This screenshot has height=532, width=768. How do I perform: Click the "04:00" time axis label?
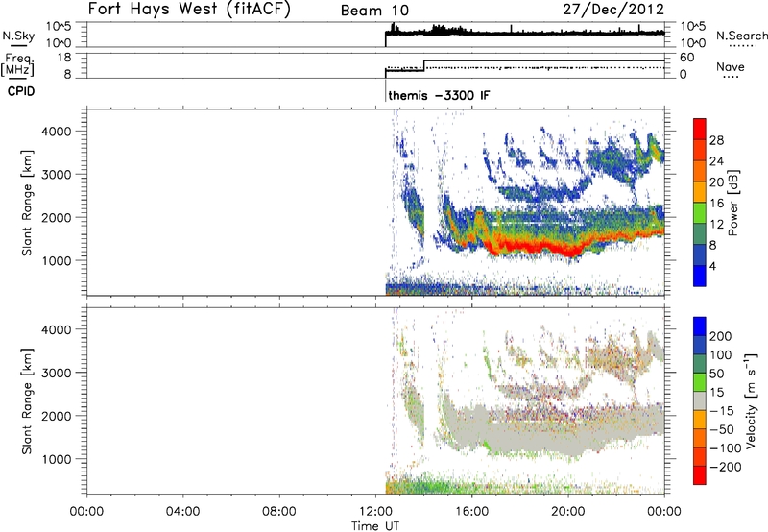coord(182,512)
